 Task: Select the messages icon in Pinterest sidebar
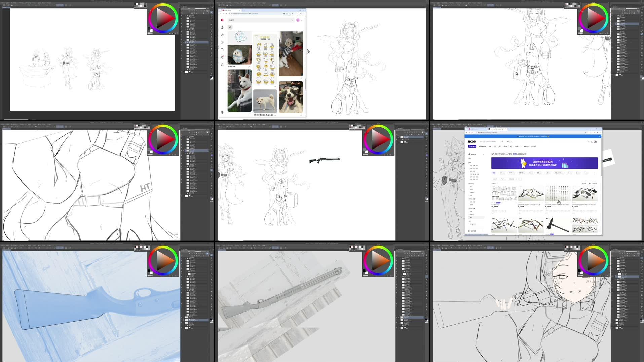[x=222, y=64]
